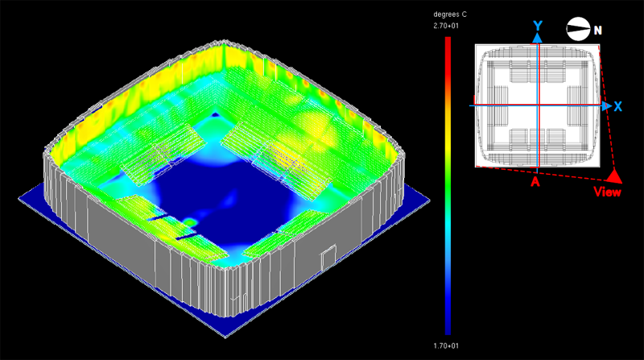This screenshot has width=644, height=360.
Task: Click the blue 'X' axis label
Action: tap(617, 107)
